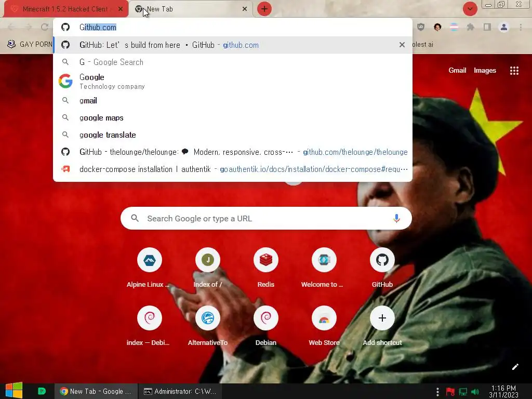This screenshot has width=532, height=399.
Task: Click the taskbar clock 1:16 PM
Action: [503, 391]
